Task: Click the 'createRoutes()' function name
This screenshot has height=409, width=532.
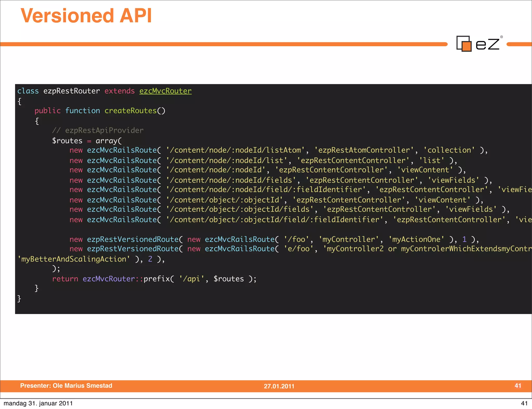Action: click(x=135, y=111)
